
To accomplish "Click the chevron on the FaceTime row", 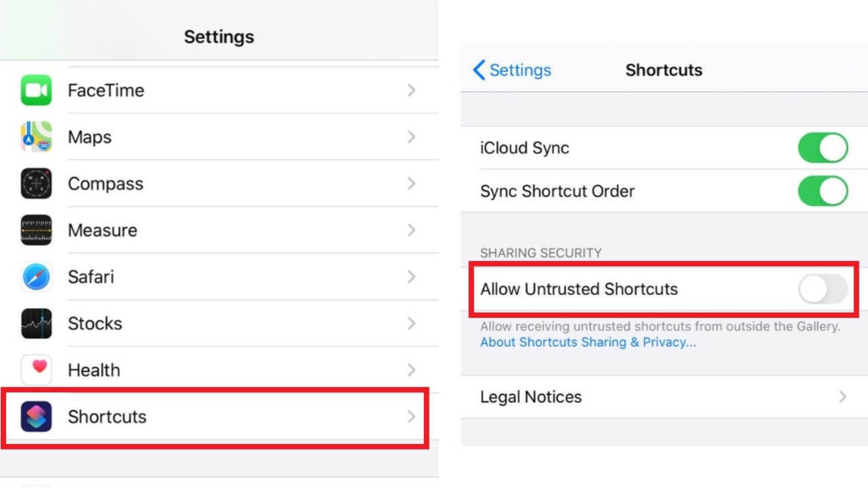I will tap(411, 91).
